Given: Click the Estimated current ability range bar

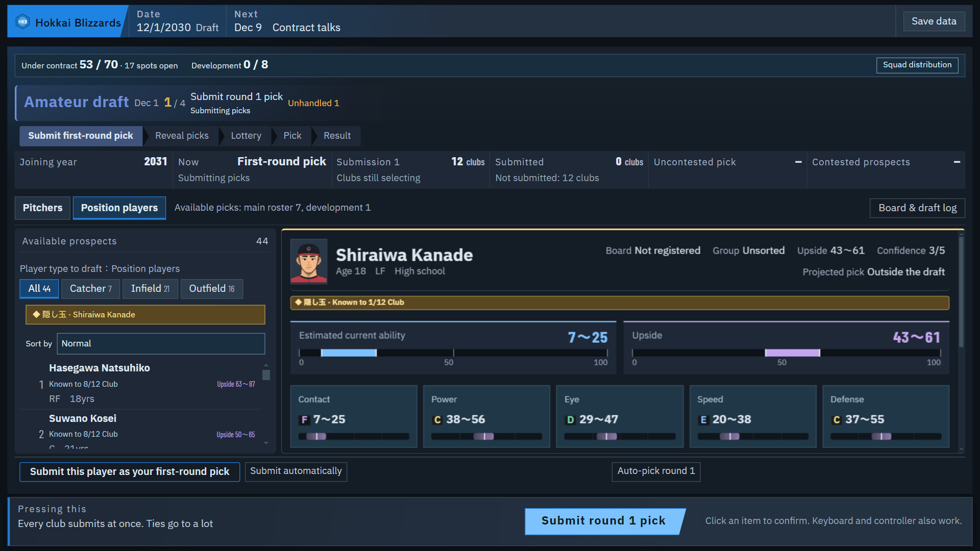Looking at the screenshot, I should click(x=453, y=353).
